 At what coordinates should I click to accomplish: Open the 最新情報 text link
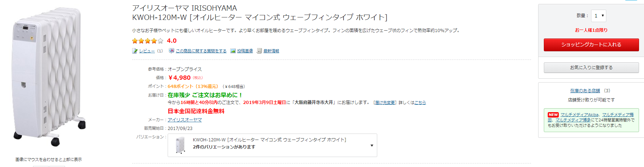click(271, 51)
